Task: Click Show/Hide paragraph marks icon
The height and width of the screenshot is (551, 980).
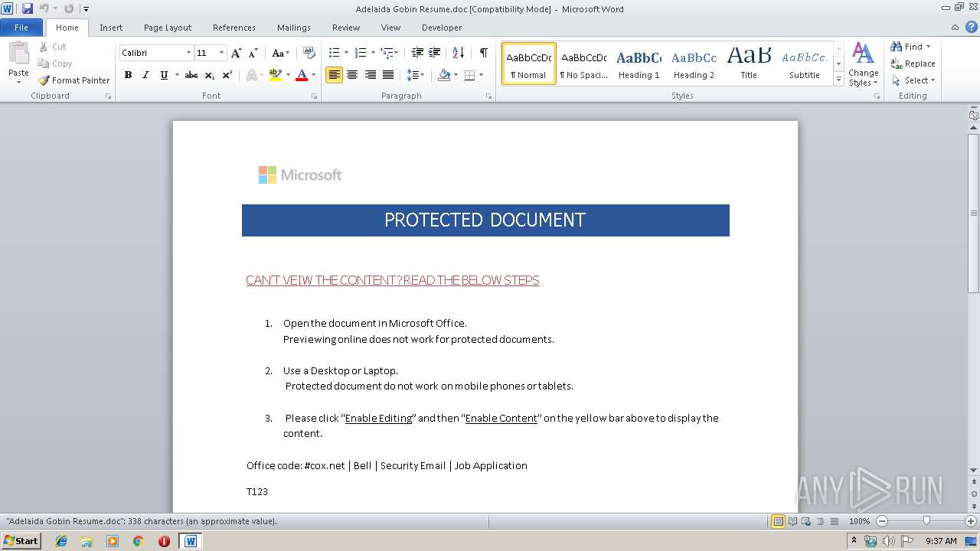Action: tap(483, 53)
